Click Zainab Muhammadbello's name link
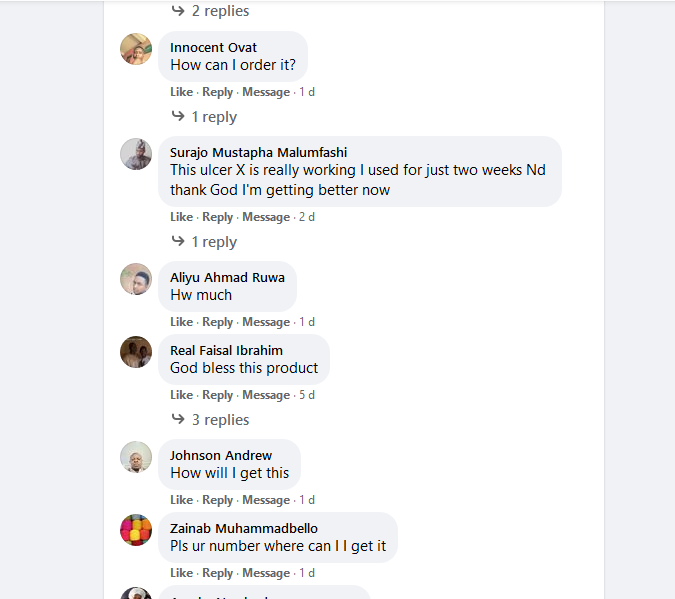This screenshot has width=675, height=599. (244, 529)
